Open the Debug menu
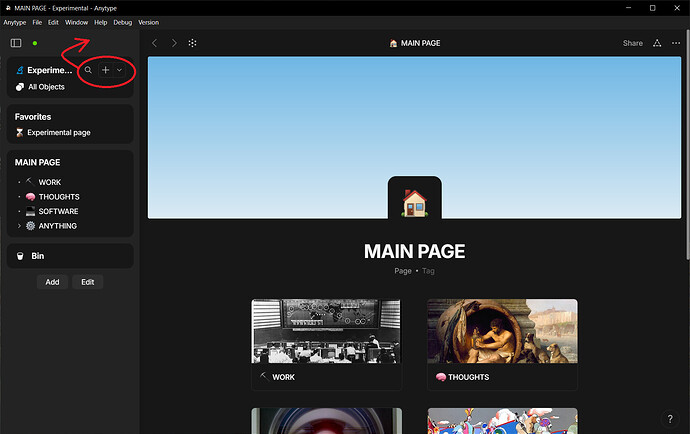690x434 pixels. pyautogui.click(x=122, y=22)
